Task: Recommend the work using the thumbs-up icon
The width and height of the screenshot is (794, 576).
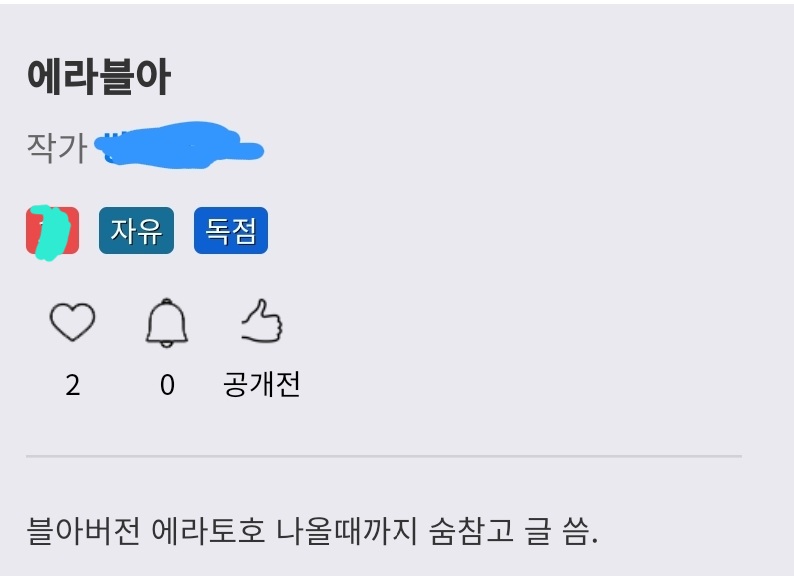Action: tap(262, 321)
